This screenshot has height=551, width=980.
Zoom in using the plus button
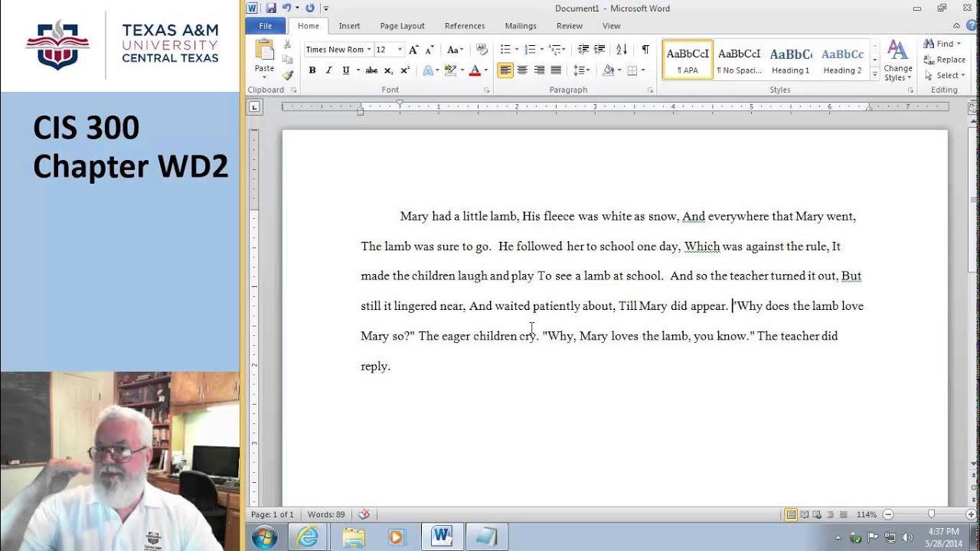[x=971, y=514]
